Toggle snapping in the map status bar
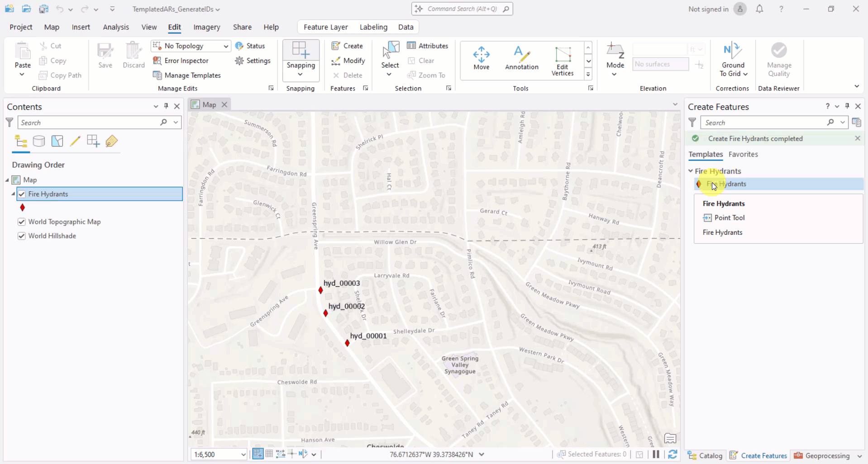The height and width of the screenshot is (464, 868). pos(258,454)
